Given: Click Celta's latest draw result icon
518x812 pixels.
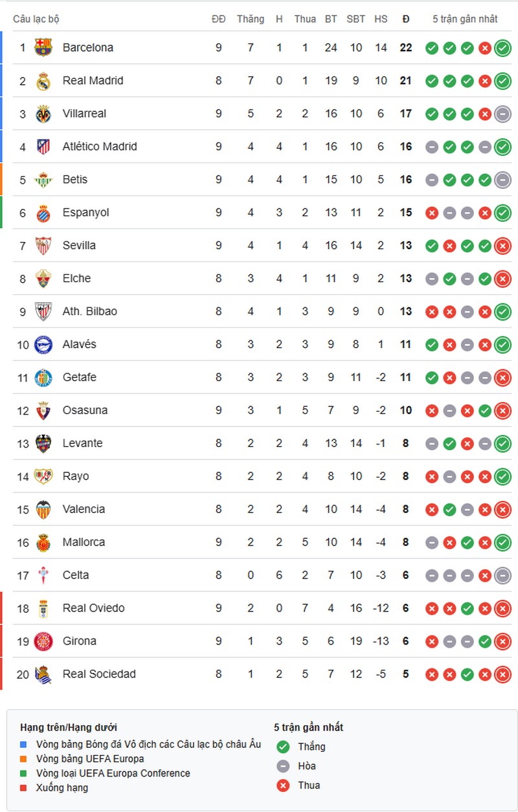Looking at the screenshot, I should [x=502, y=576].
